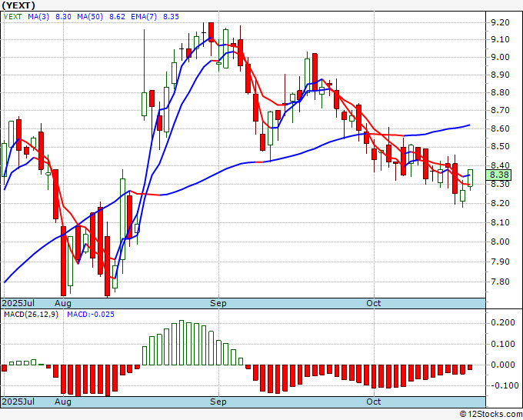Click the 8.70 price axis label
Image resolution: width=523 pixels, height=420 pixels.
[x=500, y=111]
